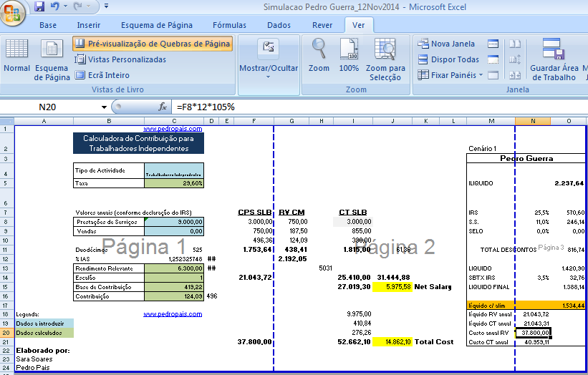Customize the Quick Access Toolbar dropdown
The height and width of the screenshot is (375, 588).
[107, 6]
